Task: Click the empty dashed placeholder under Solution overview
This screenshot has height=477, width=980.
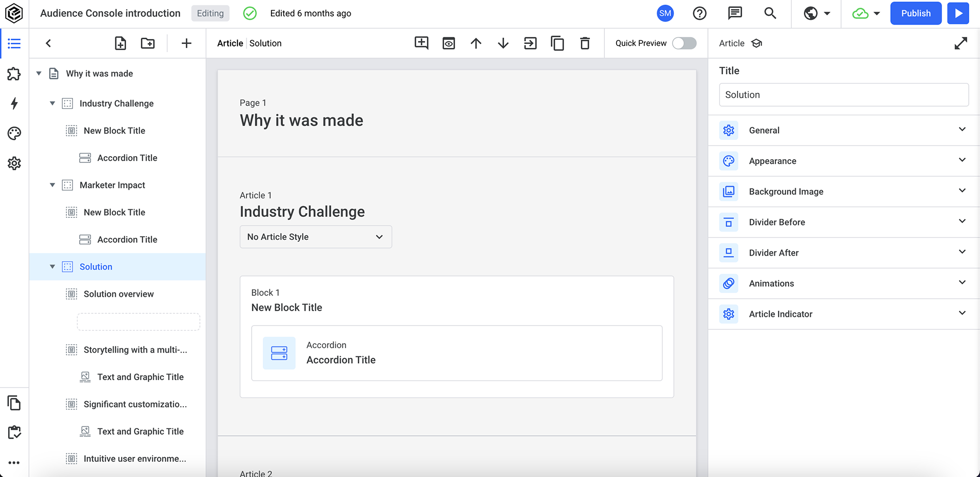Action: [x=138, y=322]
